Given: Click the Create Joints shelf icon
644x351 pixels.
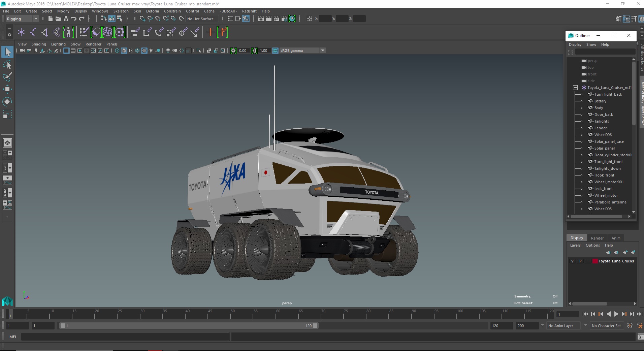Looking at the screenshot, I should pos(33,32).
